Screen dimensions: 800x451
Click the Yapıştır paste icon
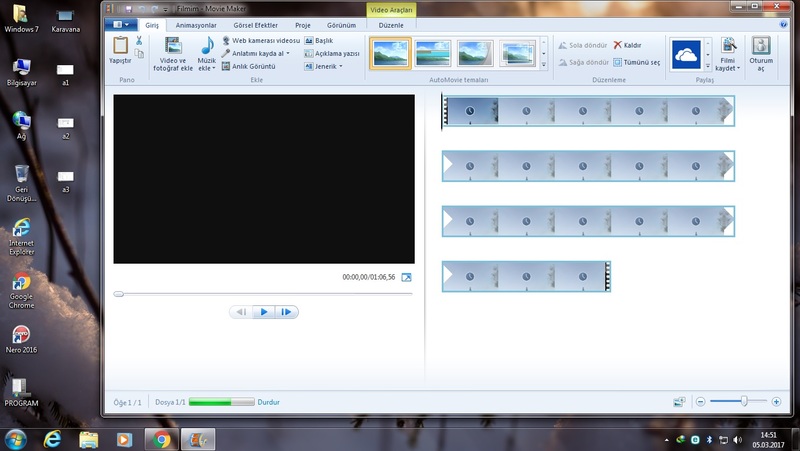(120, 45)
